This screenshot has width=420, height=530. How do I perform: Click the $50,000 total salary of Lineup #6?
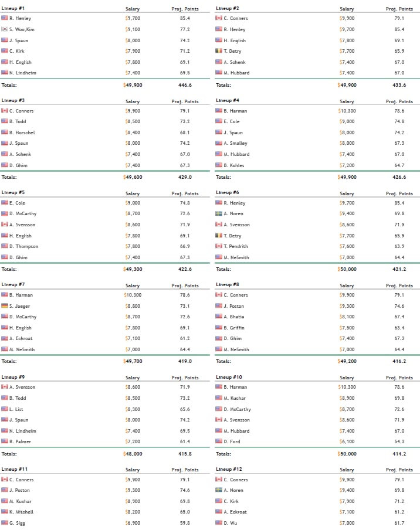pyautogui.click(x=347, y=269)
